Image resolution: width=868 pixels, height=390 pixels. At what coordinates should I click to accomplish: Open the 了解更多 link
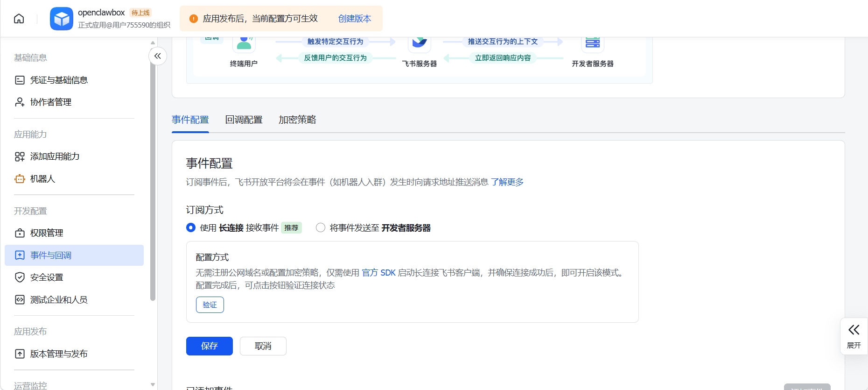(x=507, y=182)
